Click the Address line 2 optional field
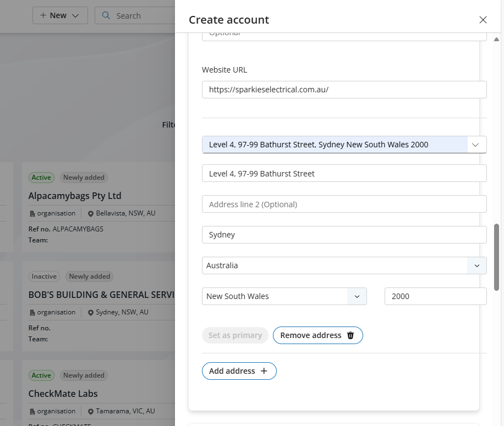The width and height of the screenshot is (504, 426). [344, 204]
